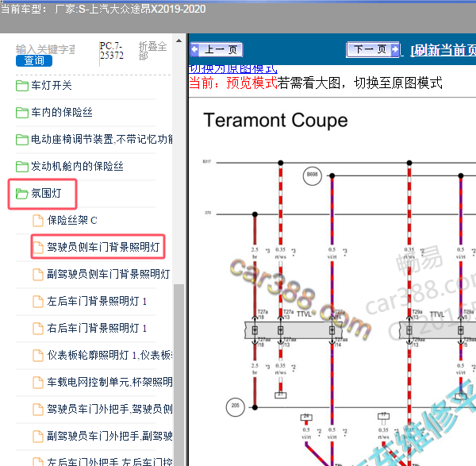Click the page icon beside 右后车门背景照明灯 1
Image resolution: width=476 pixels, height=466 pixels.
click(x=38, y=329)
